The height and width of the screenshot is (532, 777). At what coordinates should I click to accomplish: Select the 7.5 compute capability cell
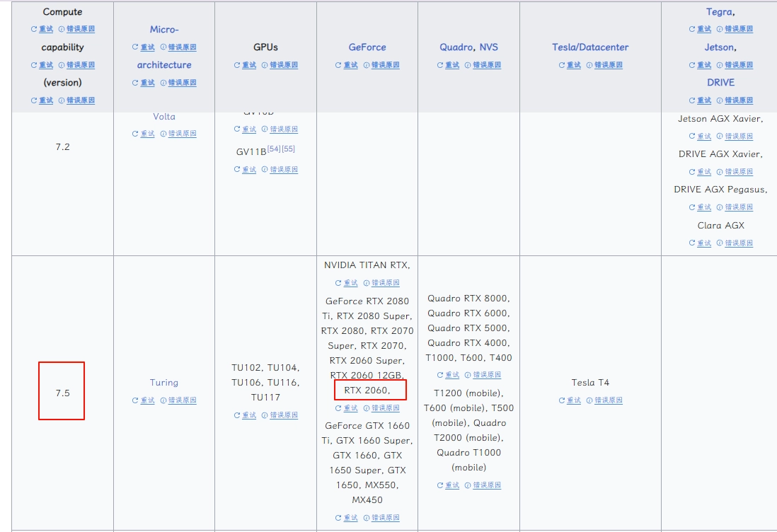(62, 393)
